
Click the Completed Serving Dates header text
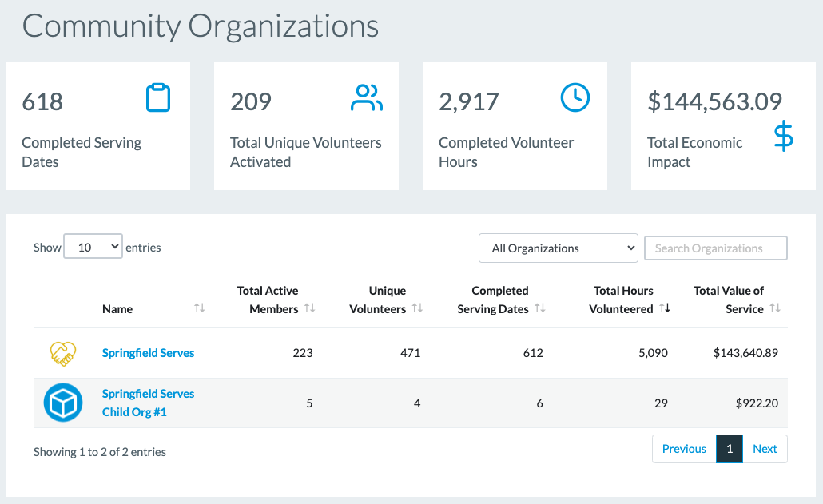(x=493, y=300)
